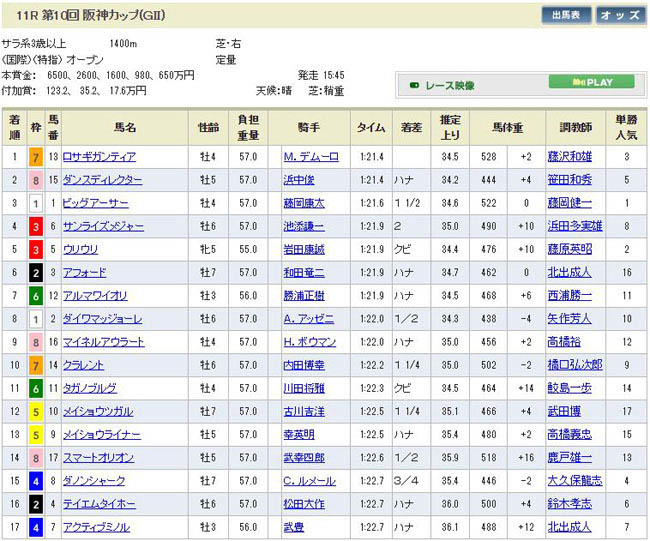Play the race video with PLAY button
This screenshot has width=650, height=541.
tap(593, 83)
